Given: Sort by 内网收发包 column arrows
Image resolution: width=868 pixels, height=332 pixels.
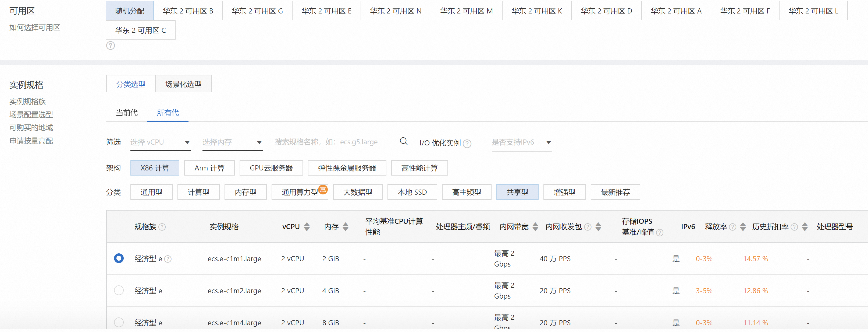Looking at the screenshot, I should [598, 227].
